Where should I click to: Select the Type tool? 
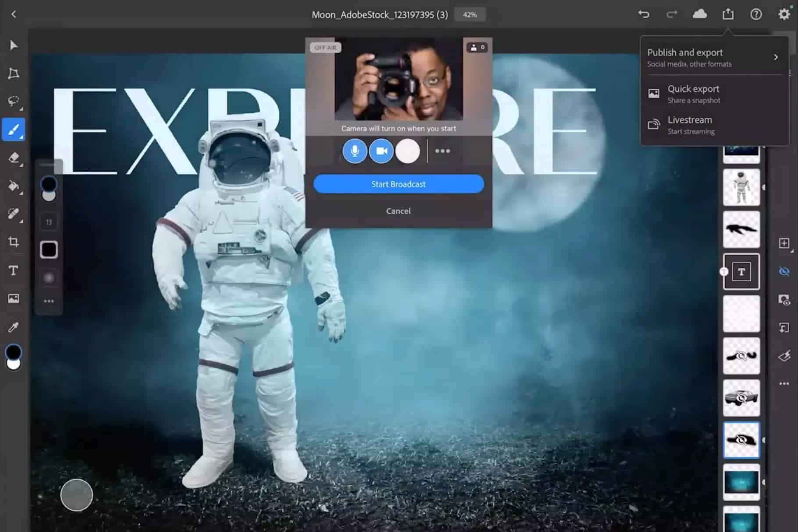(x=14, y=270)
